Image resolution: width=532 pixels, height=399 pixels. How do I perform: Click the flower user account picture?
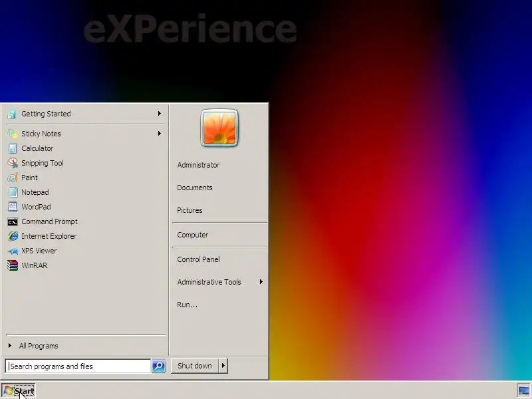(219, 128)
